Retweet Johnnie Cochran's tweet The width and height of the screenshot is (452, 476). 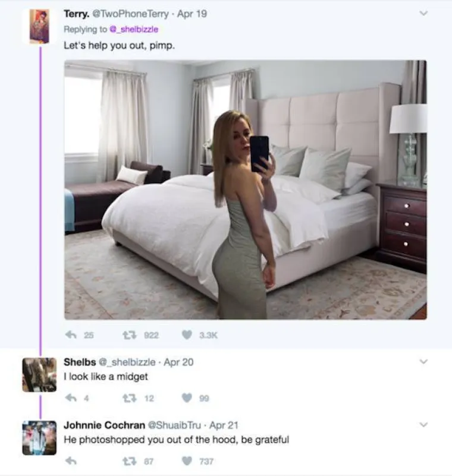[127, 461]
